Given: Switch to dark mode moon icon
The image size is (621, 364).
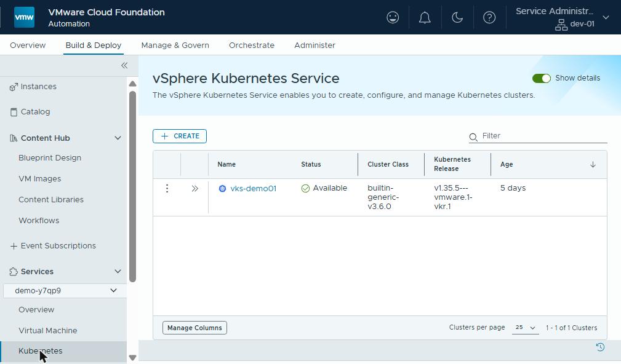Looking at the screenshot, I should point(457,17).
